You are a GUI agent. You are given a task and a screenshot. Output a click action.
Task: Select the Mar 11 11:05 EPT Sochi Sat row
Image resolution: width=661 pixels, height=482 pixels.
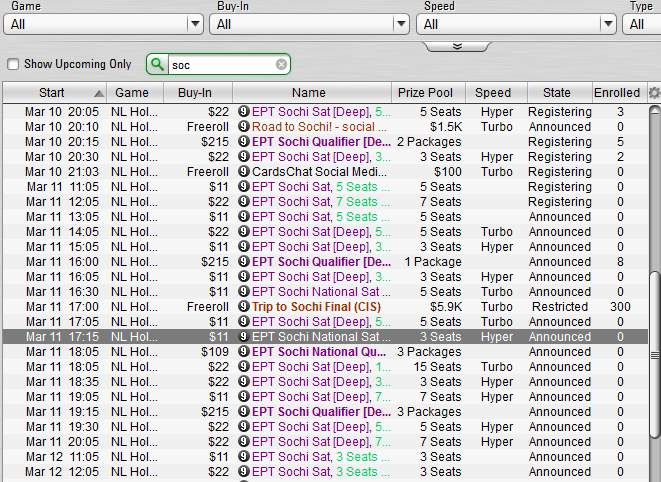[x=325, y=187]
